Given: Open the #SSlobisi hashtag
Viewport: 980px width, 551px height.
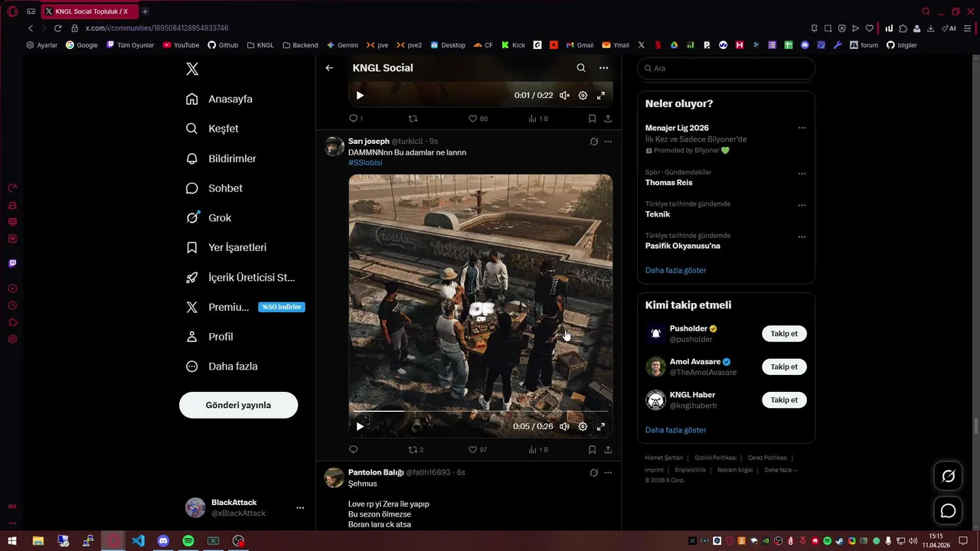Looking at the screenshot, I should [x=365, y=163].
